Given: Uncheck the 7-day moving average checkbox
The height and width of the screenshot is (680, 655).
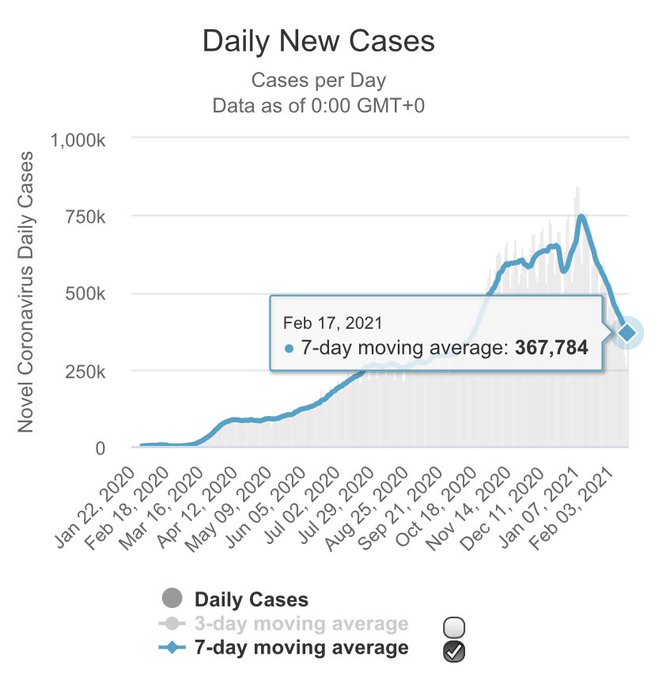Looking at the screenshot, I should (x=454, y=651).
